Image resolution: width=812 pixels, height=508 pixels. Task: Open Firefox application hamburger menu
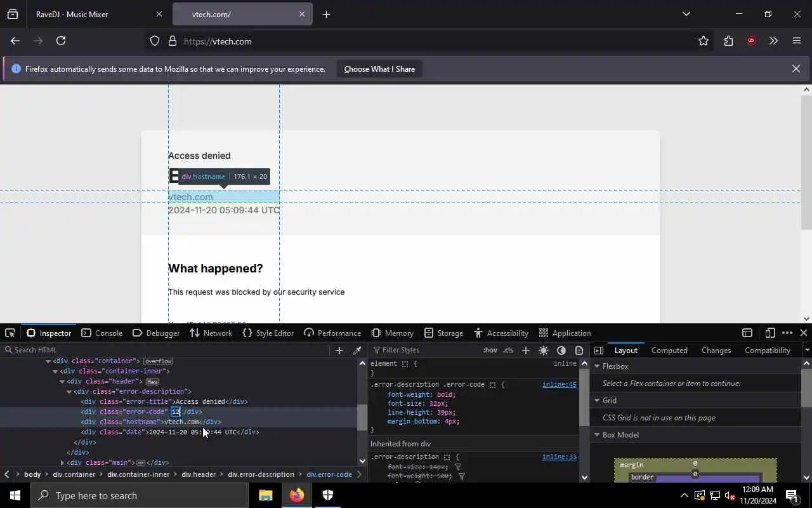797,41
